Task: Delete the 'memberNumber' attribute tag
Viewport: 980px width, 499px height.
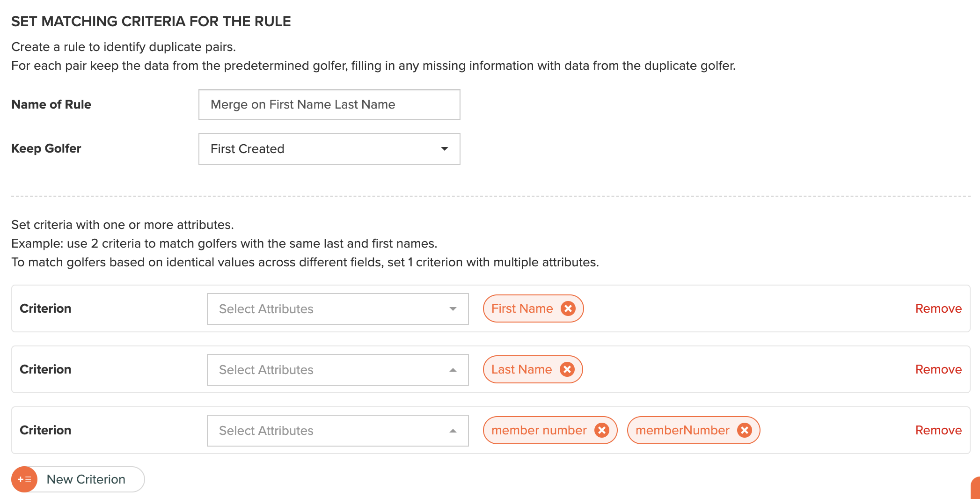Action: point(744,430)
